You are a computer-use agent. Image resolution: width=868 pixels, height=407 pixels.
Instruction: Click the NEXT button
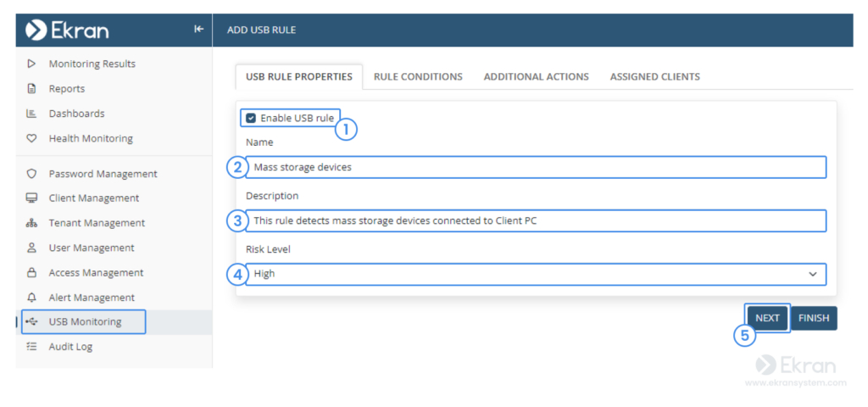[x=767, y=319]
